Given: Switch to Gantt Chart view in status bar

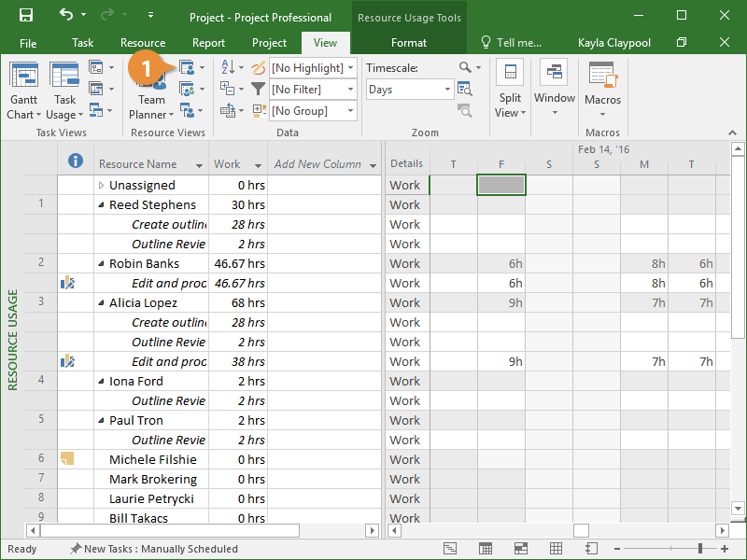Looking at the screenshot, I should tap(450, 549).
